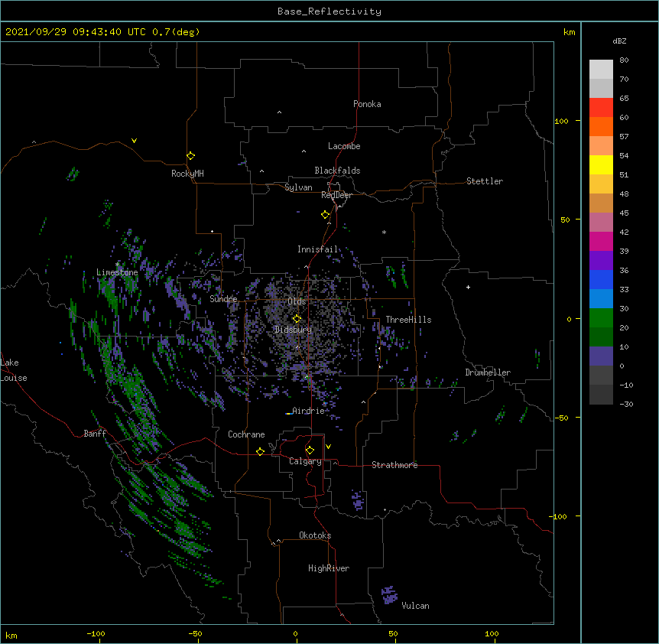This screenshot has height=644, width=659.
Task: Click the Okotoks label
Action: click(x=315, y=535)
